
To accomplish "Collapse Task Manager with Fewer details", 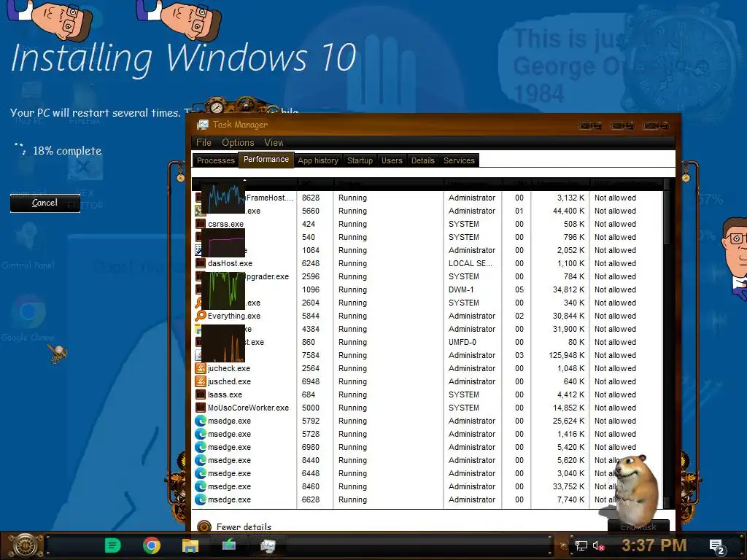I will [x=234, y=526].
